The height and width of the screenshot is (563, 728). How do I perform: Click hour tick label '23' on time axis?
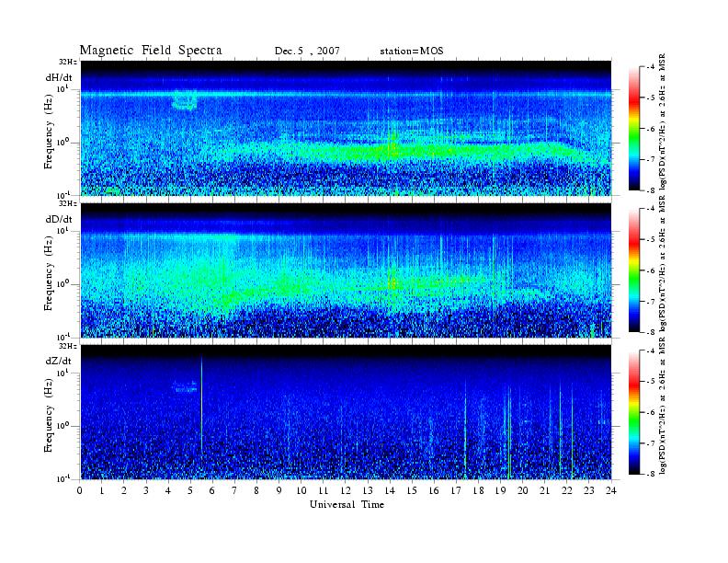pos(588,490)
